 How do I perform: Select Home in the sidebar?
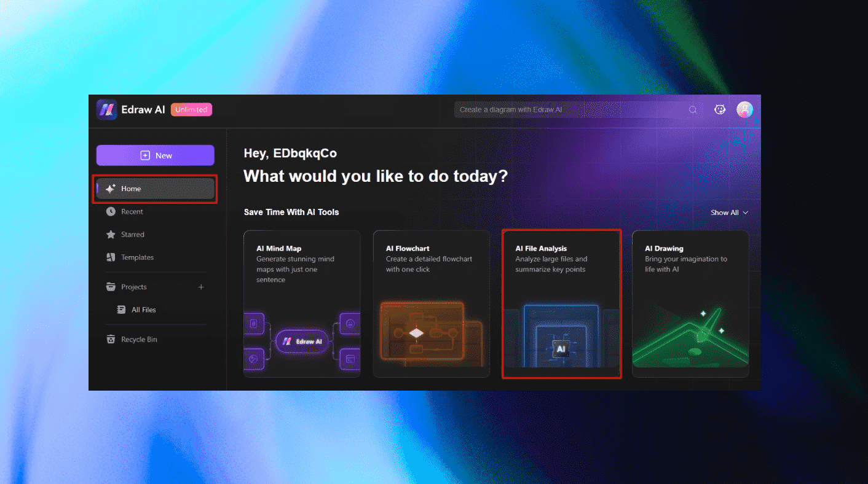coord(156,189)
